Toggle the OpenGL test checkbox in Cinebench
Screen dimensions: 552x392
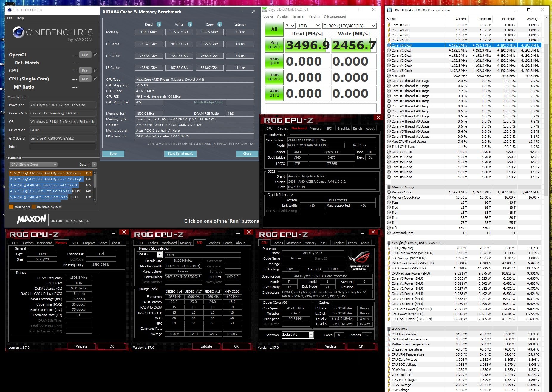point(95,55)
